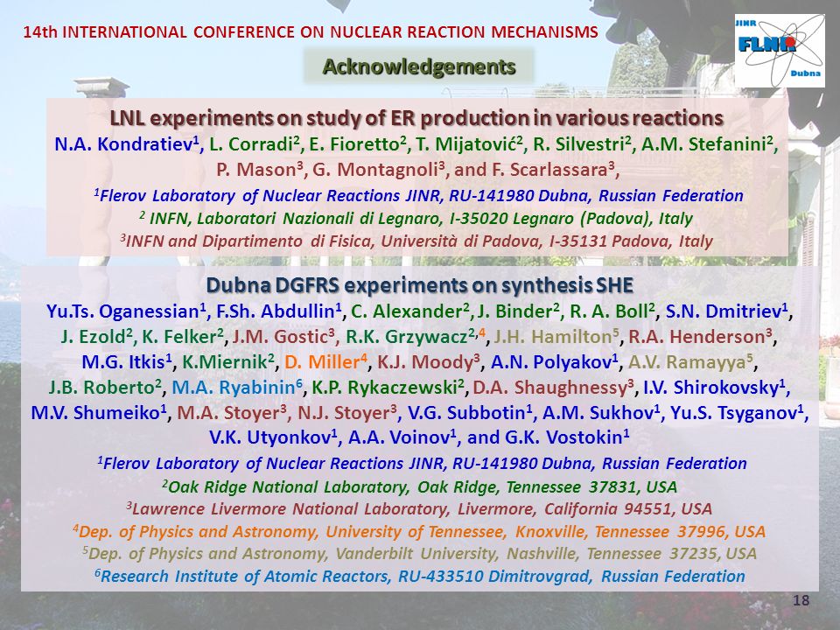Screen dimensions: 840x630
Task: Select author M.G. Itkis
Action: [x=127, y=362]
